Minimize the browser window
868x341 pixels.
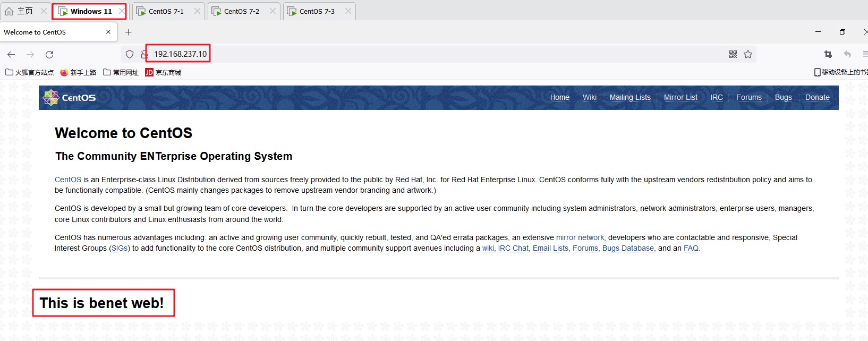[x=818, y=32]
